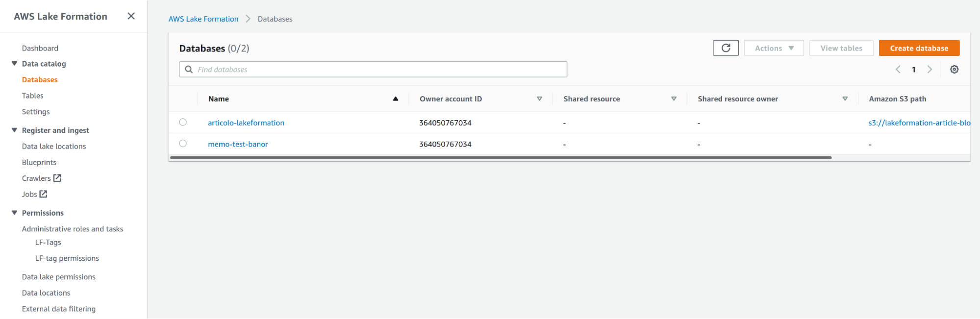Open Data lake permissions page
This screenshot has height=319, width=980.
59,277
